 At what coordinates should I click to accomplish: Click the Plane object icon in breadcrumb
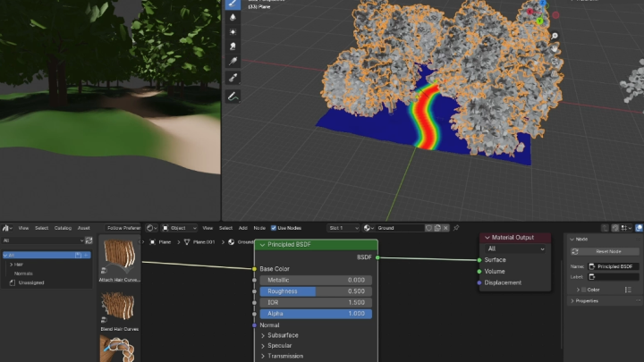pos(152,242)
